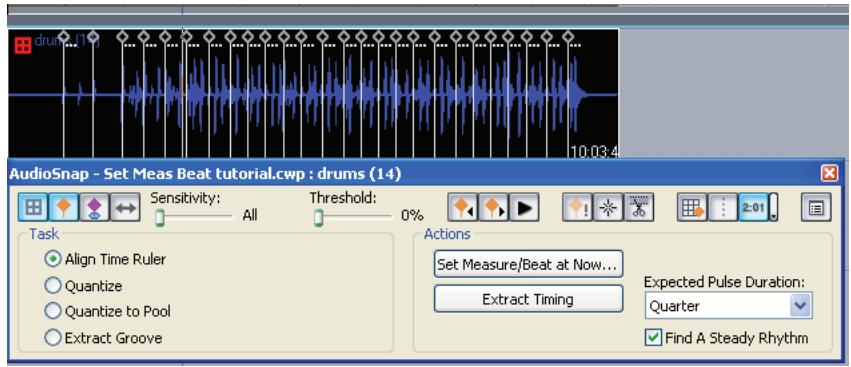Click the grid with orange diamond icon
Screen dimensions: 851x367
pyautogui.click(x=692, y=207)
